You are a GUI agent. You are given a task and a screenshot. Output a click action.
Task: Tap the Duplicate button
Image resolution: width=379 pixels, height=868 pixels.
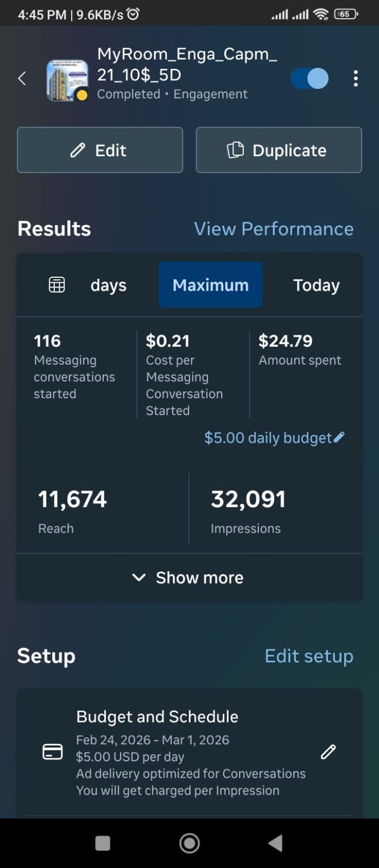(279, 150)
